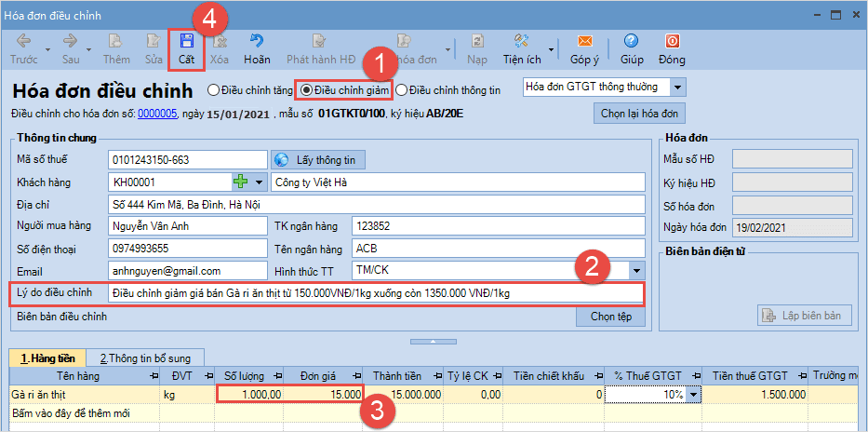The height and width of the screenshot is (432, 868).
Task: Click the unit price cell 15.000
Action: pyautogui.click(x=323, y=395)
